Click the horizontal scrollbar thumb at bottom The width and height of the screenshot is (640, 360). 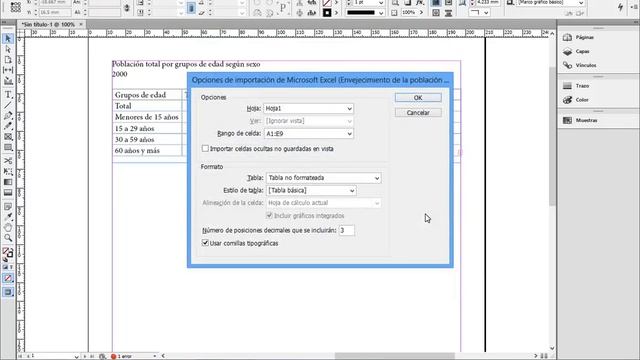395,356
